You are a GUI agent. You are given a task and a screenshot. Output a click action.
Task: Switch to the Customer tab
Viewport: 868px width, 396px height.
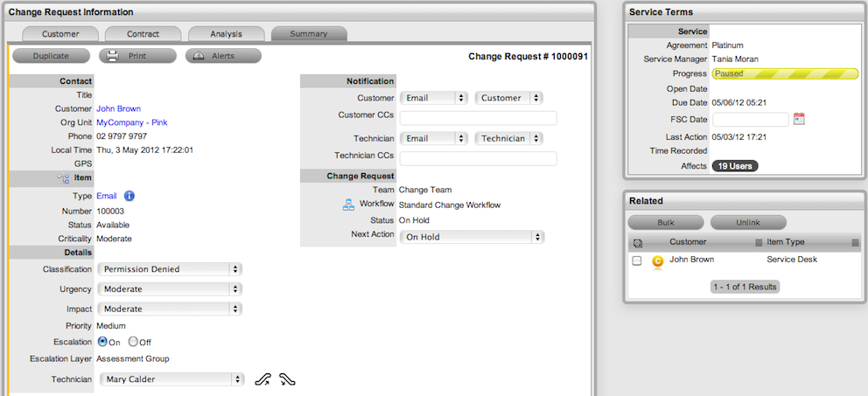[60, 34]
